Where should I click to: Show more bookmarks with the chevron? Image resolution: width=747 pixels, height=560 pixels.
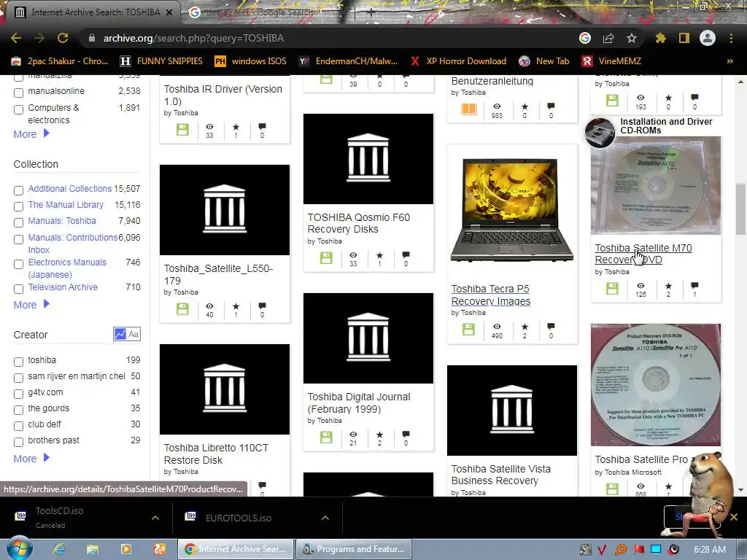(729, 61)
